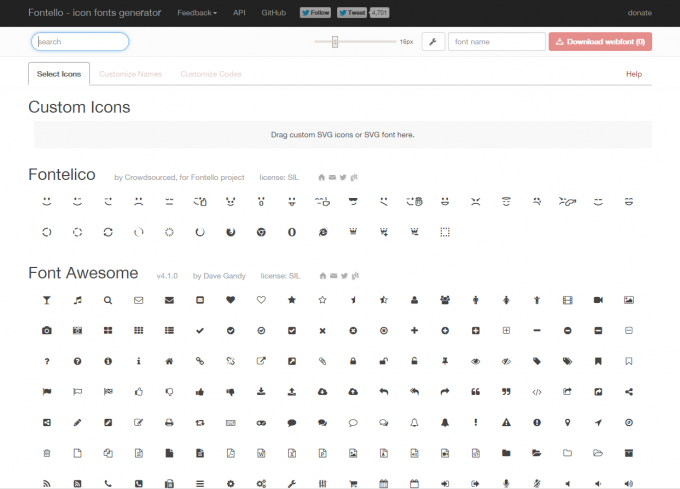Screen dimensions: 680x489
Task: Click the Twitter Follow button
Action: coord(315,13)
